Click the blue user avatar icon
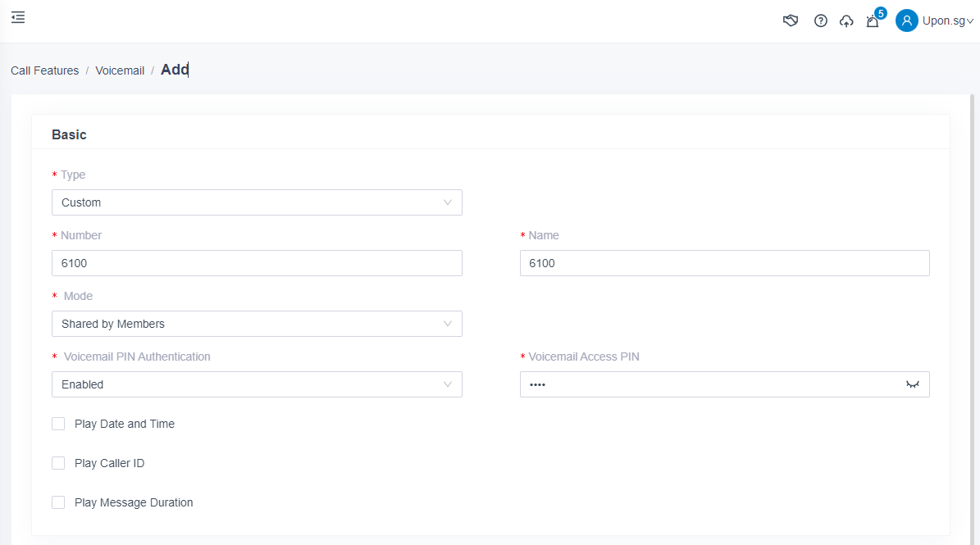980x545 pixels. point(906,20)
